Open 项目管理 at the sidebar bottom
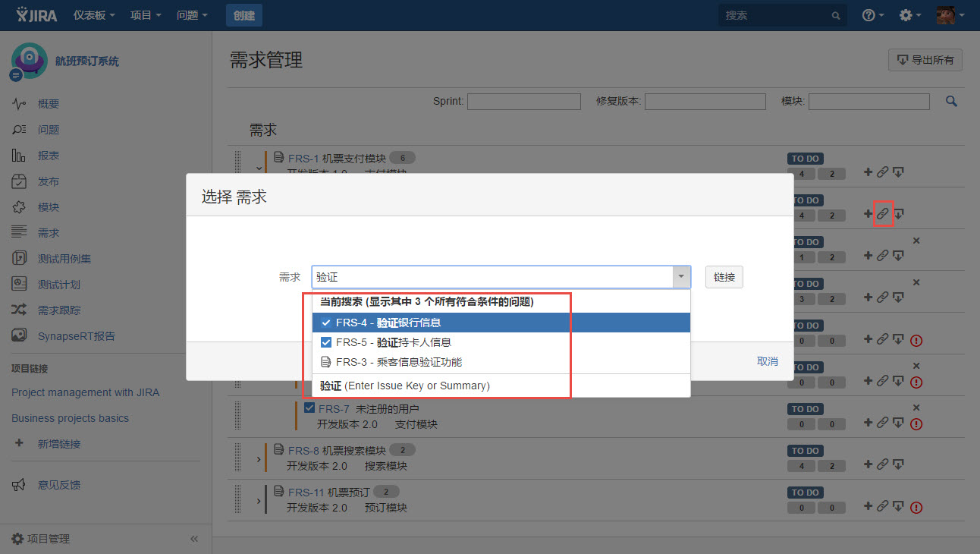980x554 pixels. tap(41, 539)
